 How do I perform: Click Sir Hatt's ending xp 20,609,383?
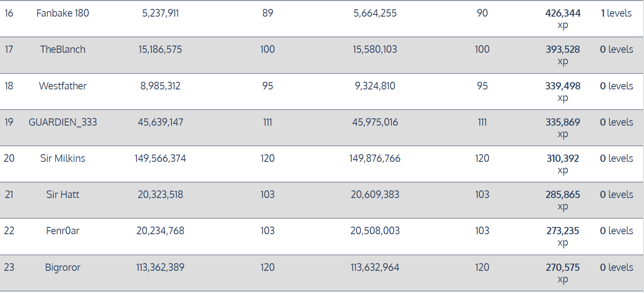[375, 195]
